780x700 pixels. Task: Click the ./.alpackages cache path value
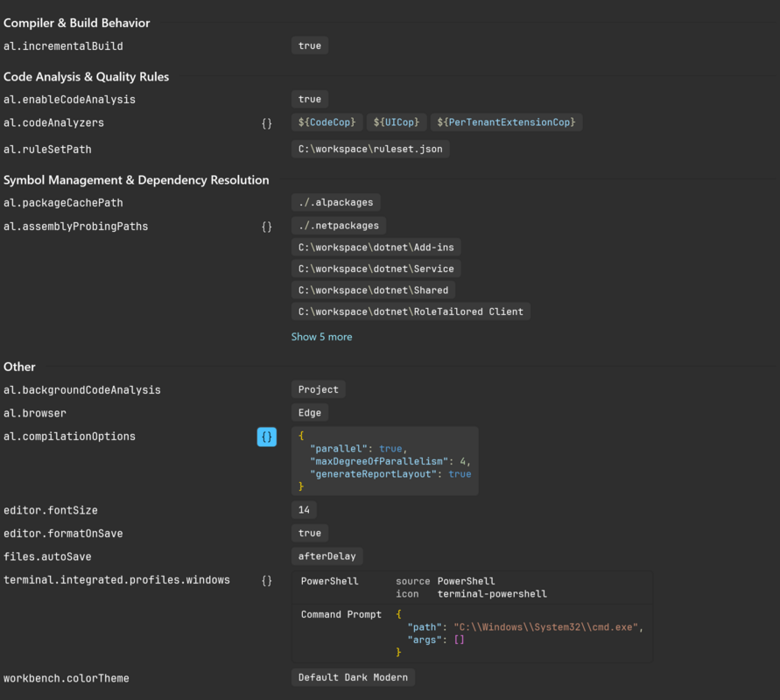click(336, 202)
